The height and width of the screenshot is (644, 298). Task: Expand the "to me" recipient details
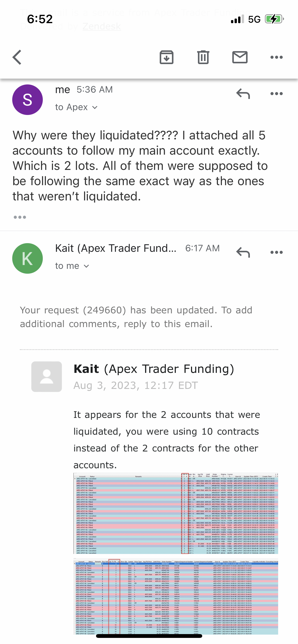click(72, 266)
